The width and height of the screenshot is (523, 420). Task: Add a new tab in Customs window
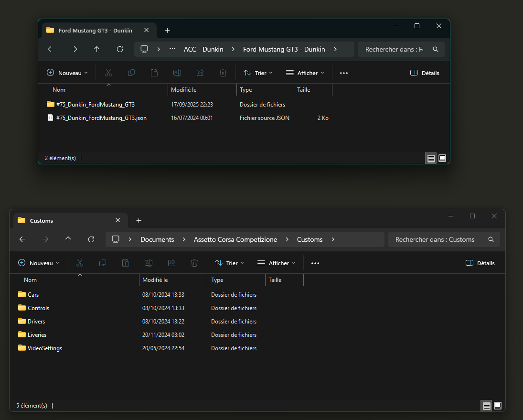tap(139, 220)
